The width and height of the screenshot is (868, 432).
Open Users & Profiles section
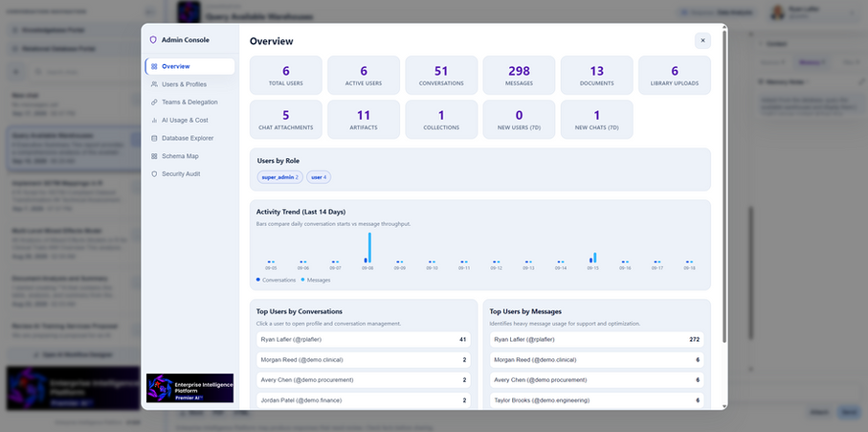pos(189,84)
